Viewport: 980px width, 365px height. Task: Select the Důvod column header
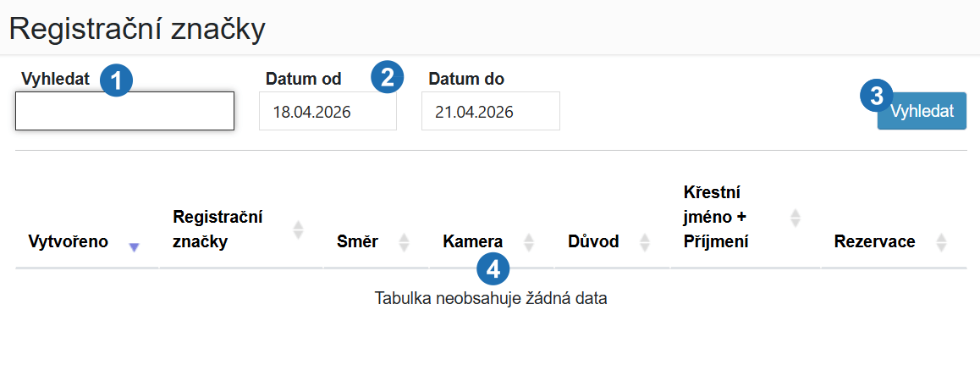click(593, 242)
